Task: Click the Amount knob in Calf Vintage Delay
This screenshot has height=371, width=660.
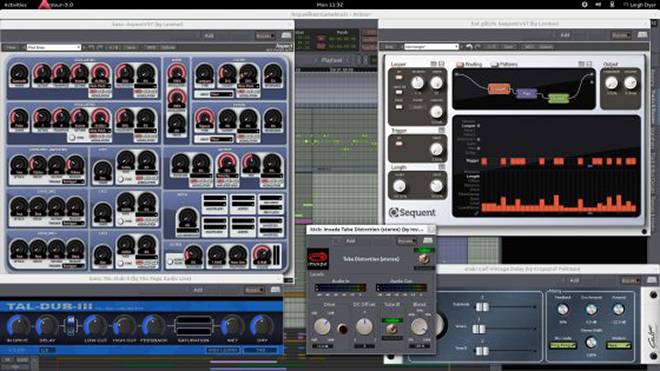Action: click(x=618, y=310)
